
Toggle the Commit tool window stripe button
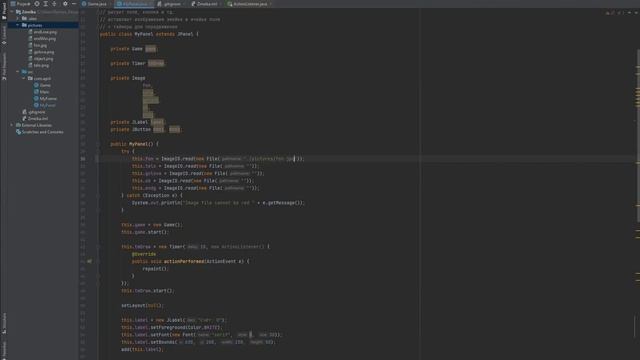[4, 35]
